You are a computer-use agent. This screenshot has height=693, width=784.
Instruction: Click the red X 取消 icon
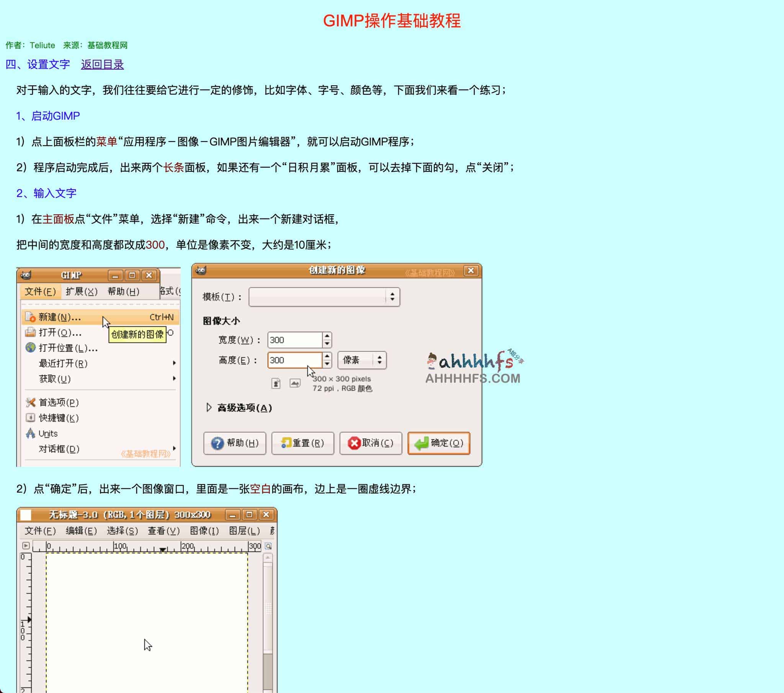click(355, 444)
